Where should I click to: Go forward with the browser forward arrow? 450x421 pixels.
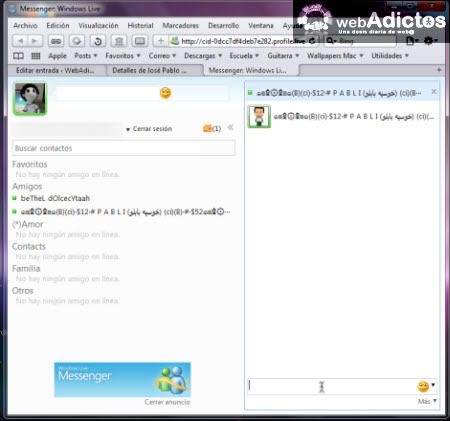click(34, 41)
